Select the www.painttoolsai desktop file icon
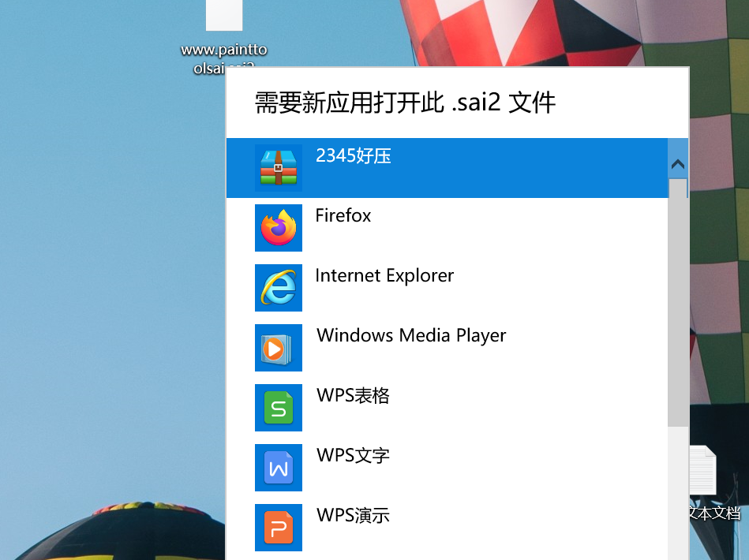The width and height of the screenshot is (749, 560). pos(224,15)
